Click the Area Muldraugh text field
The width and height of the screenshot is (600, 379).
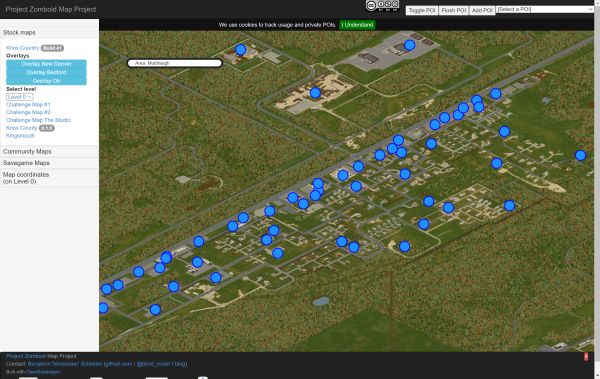(x=174, y=63)
